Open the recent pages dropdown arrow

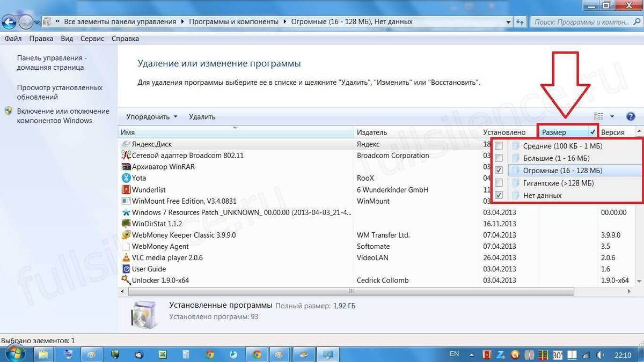(37, 22)
